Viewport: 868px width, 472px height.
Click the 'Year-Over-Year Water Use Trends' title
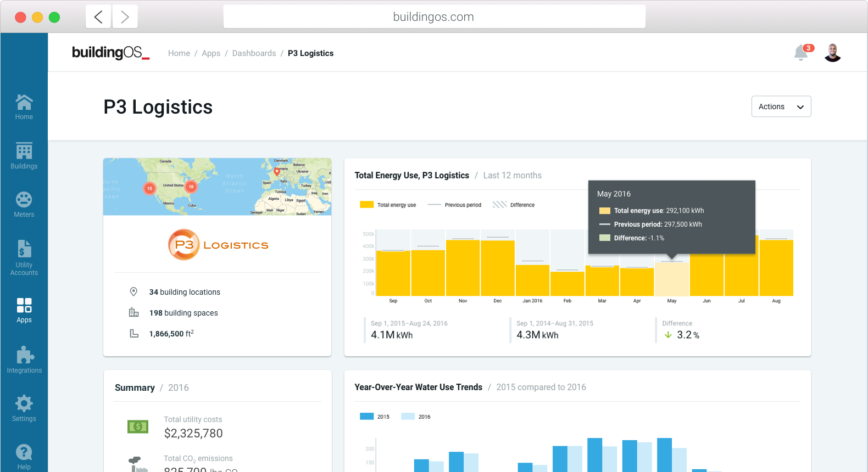click(419, 387)
